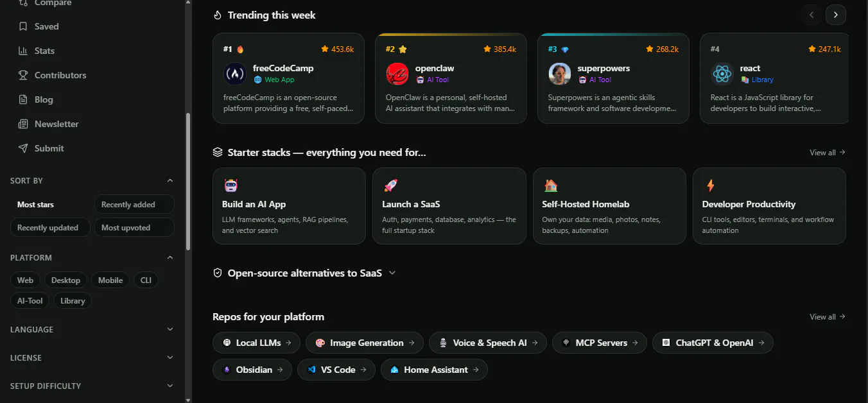Click the Library tag under react

click(758, 80)
